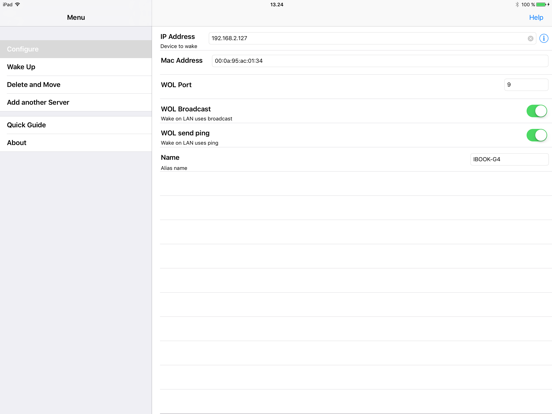Viewport: 552px width, 414px height.
Task: Tap the Bluetooth icon in status bar
Action: pyautogui.click(x=517, y=5)
